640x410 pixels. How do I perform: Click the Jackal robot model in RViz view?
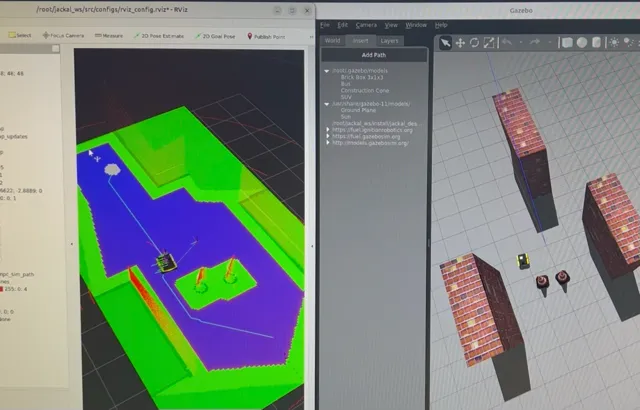tap(166, 263)
